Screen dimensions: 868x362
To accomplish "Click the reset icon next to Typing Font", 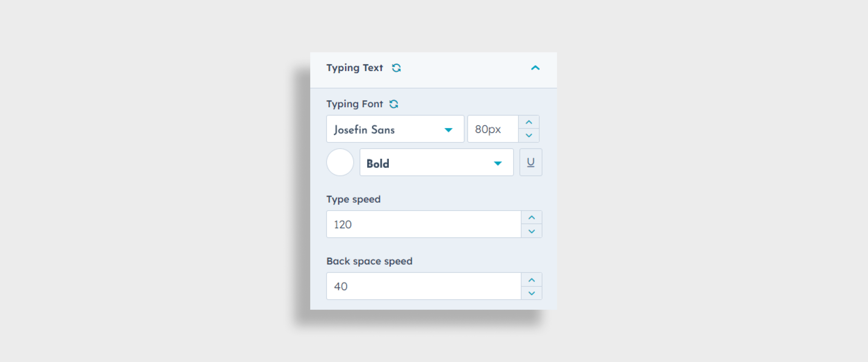I will (394, 104).
